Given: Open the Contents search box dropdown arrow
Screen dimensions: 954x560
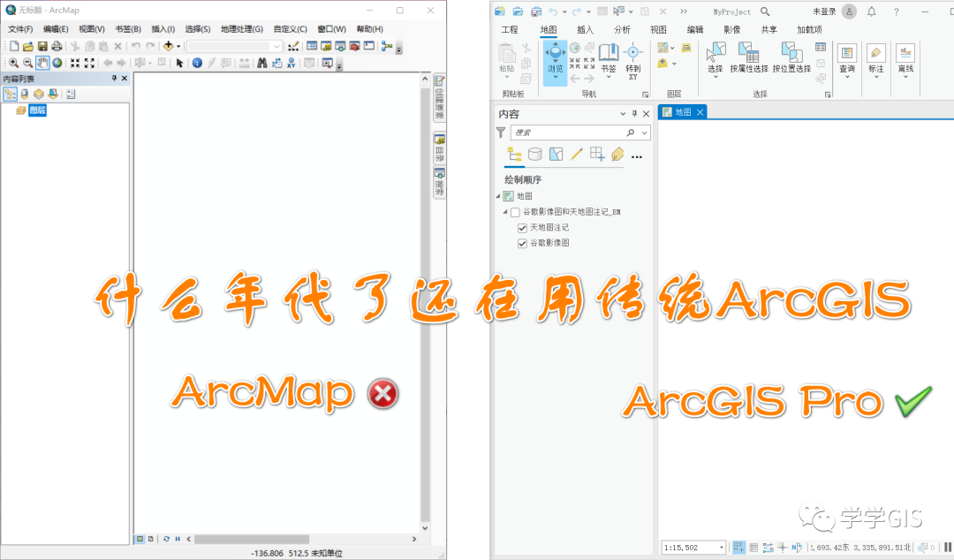Looking at the screenshot, I should point(644,132).
